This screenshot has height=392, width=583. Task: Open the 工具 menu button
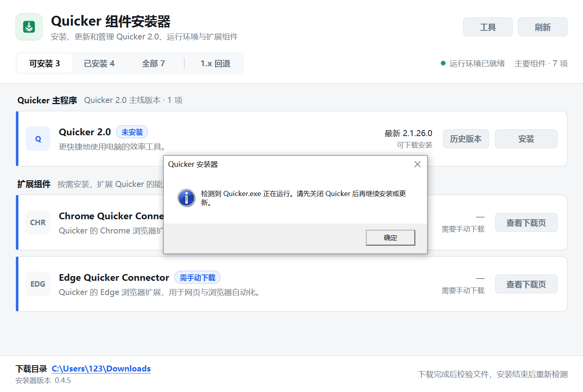pyautogui.click(x=488, y=27)
